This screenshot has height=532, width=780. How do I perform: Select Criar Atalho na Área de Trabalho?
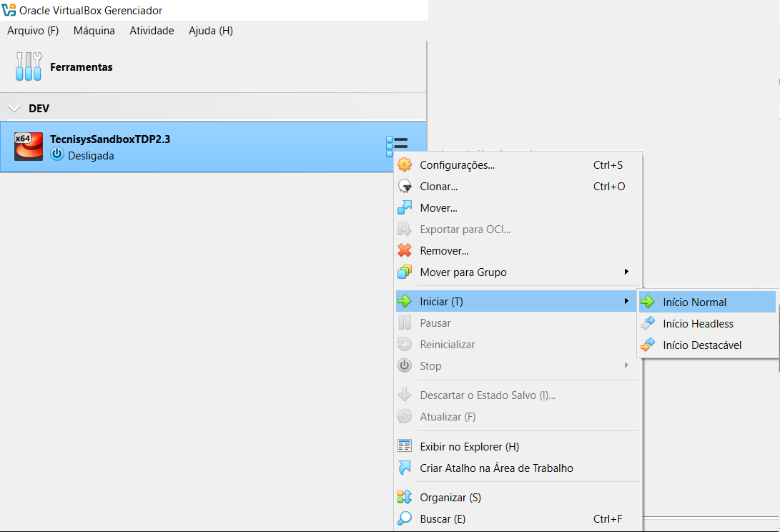[x=516, y=468]
